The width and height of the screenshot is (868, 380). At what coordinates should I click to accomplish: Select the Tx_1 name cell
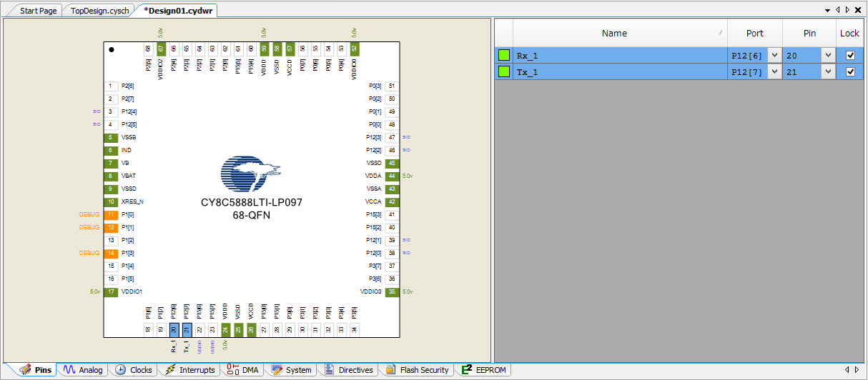[x=620, y=71]
